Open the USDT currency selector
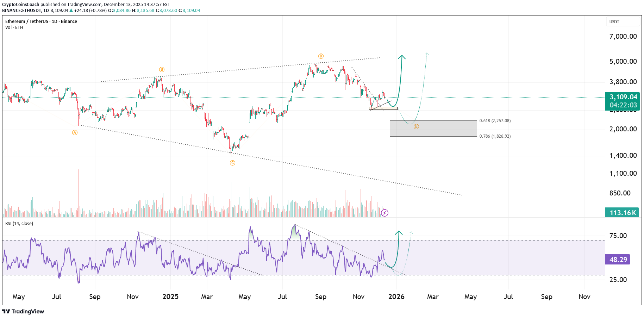Screen dimensions: 644x318 click(x=622, y=22)
